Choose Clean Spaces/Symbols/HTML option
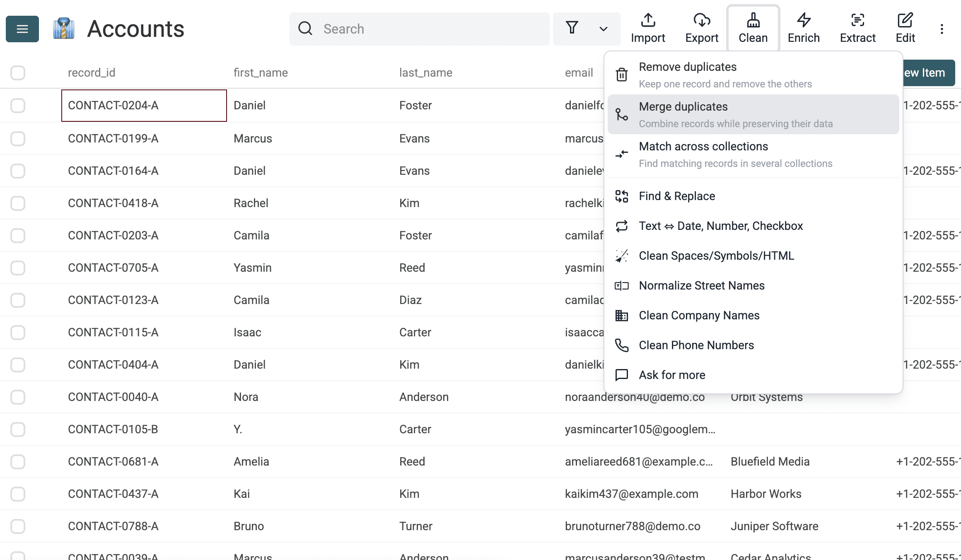This screenshot has height=560, width=961. click(x=753, y=256)
